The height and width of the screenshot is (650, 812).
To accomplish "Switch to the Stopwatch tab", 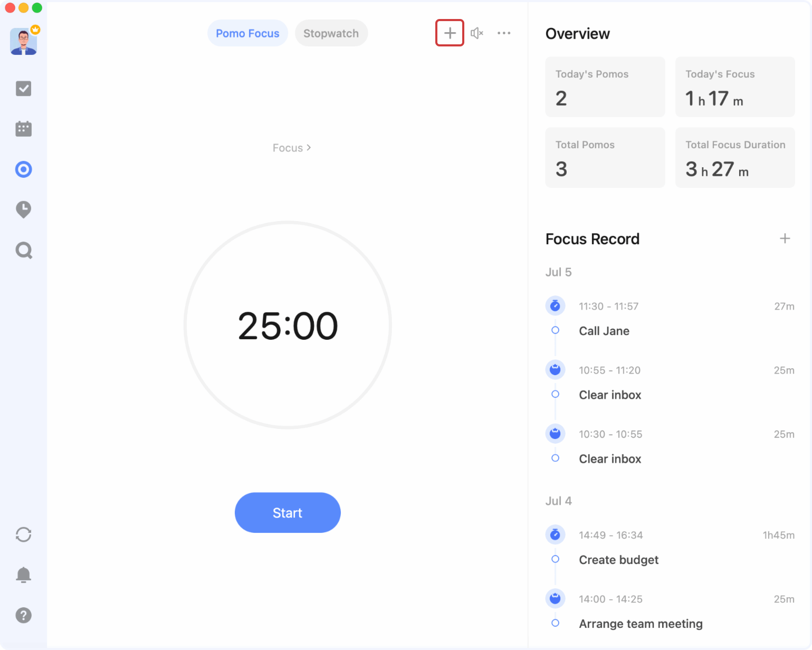I will tap(331, 33).
